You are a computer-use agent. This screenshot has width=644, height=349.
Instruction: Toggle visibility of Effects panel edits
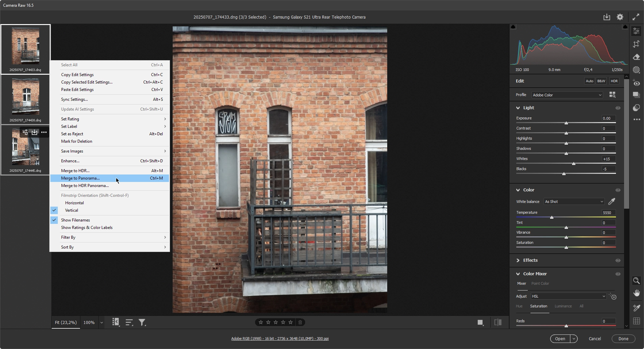coord(618,260)
